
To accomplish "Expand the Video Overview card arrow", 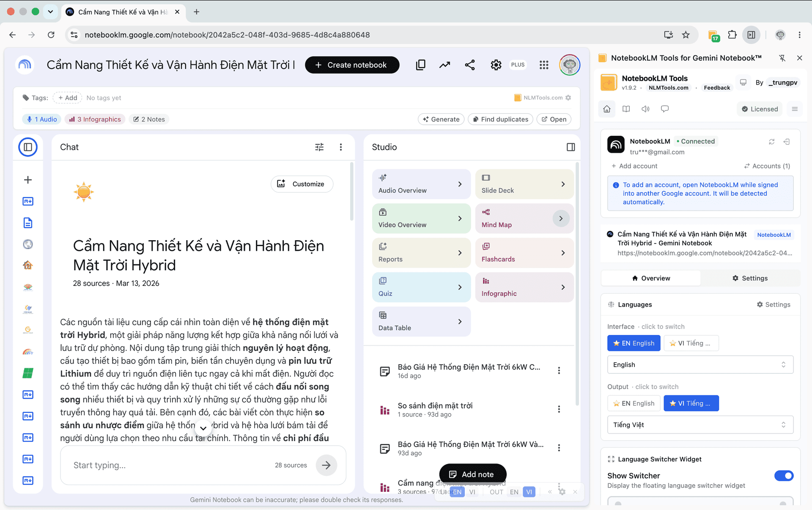I will [x=460, y=218].
